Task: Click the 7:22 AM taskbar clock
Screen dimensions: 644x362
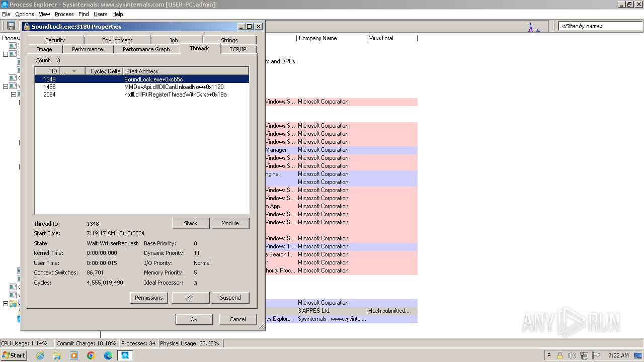Action: coord(618,355)
